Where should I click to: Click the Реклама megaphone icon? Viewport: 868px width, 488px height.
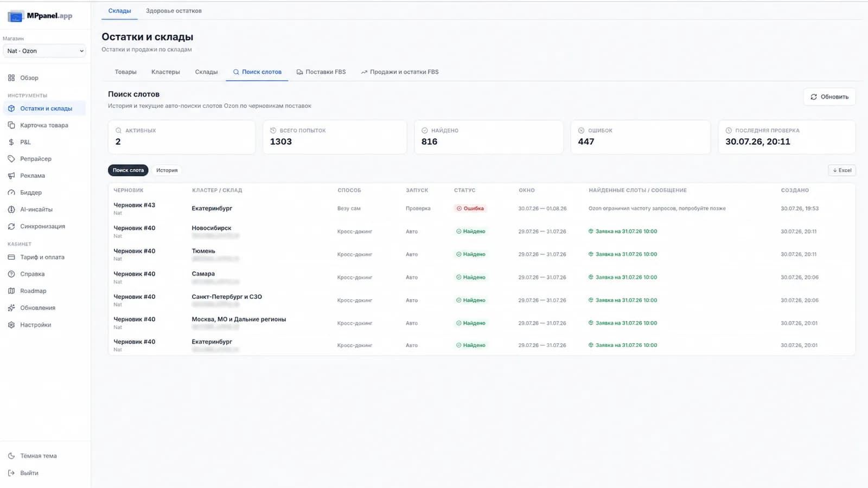click(11, 176)
